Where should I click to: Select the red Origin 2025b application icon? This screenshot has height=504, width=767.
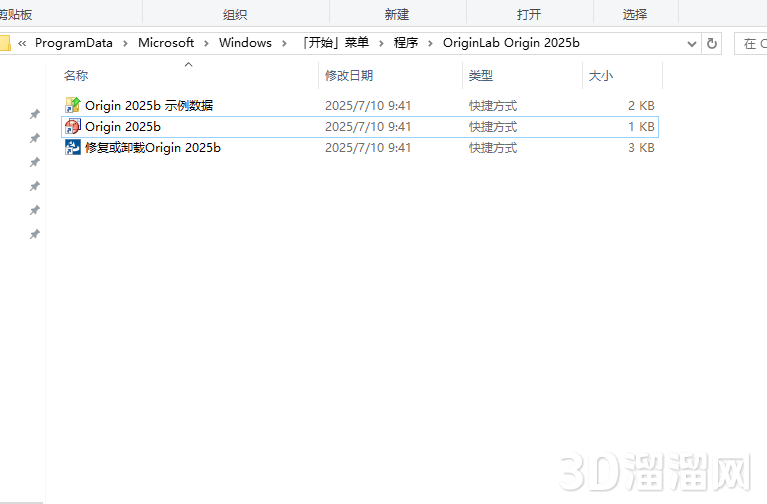73,127
